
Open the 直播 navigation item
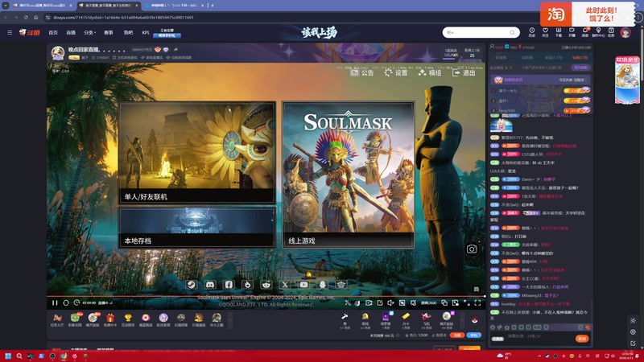71,32
